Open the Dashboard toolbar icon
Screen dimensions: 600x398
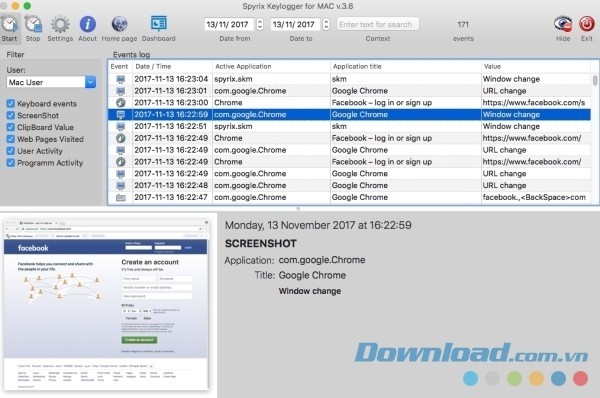(x=158, y=24)
